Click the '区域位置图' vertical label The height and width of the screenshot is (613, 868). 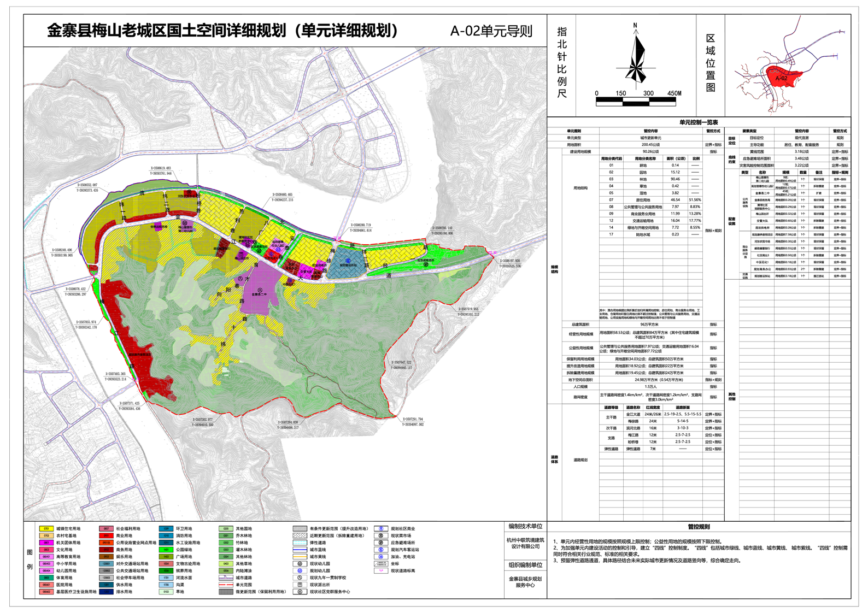710,63
